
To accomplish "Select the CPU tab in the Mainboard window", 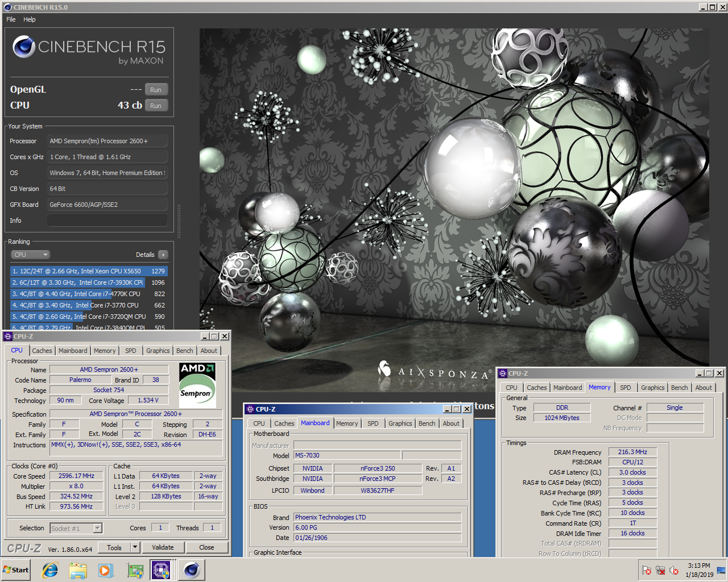I will (259, 423).
